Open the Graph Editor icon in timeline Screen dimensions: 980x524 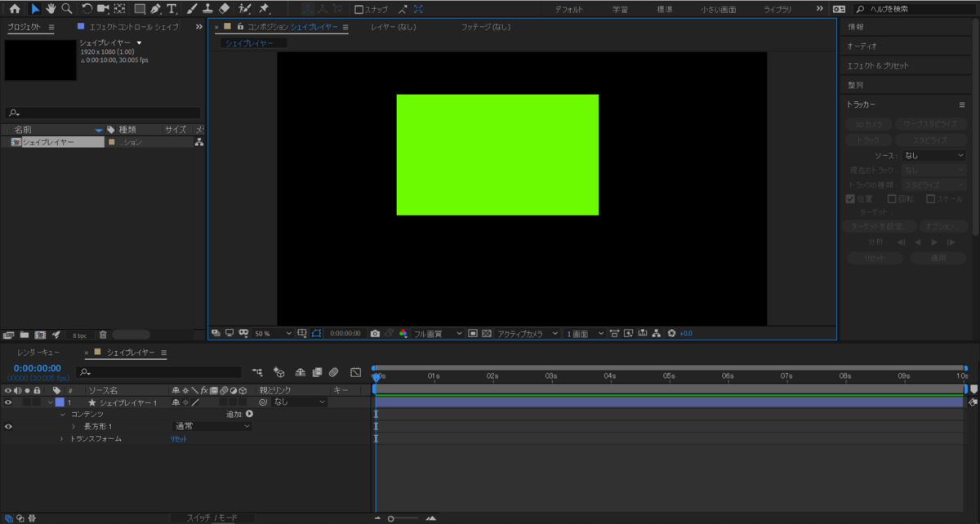click(x=356, y=372)
